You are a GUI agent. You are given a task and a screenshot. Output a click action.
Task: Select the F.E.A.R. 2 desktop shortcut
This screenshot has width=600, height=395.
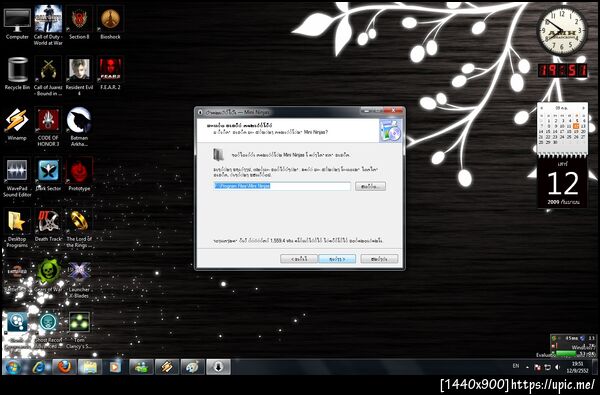[110, 73]
